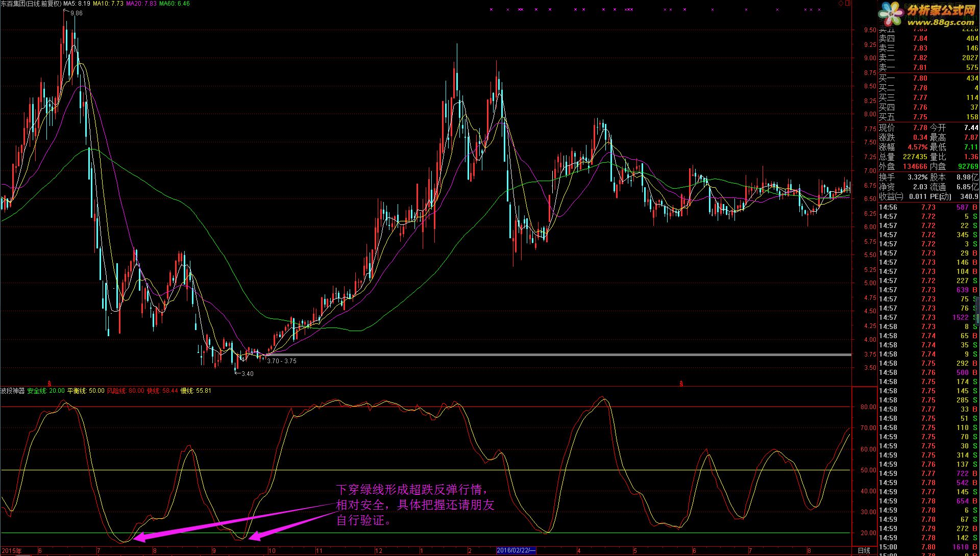This screenshot has height=556, width=980.
Task: Select the MA5: 8.19 legend label
Action: pos(77,4)
